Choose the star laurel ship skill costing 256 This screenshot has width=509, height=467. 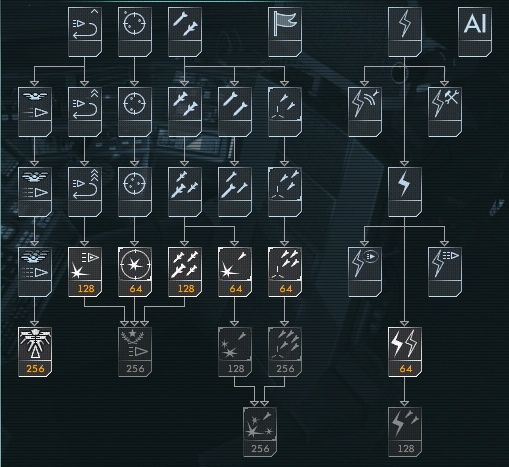135,352
